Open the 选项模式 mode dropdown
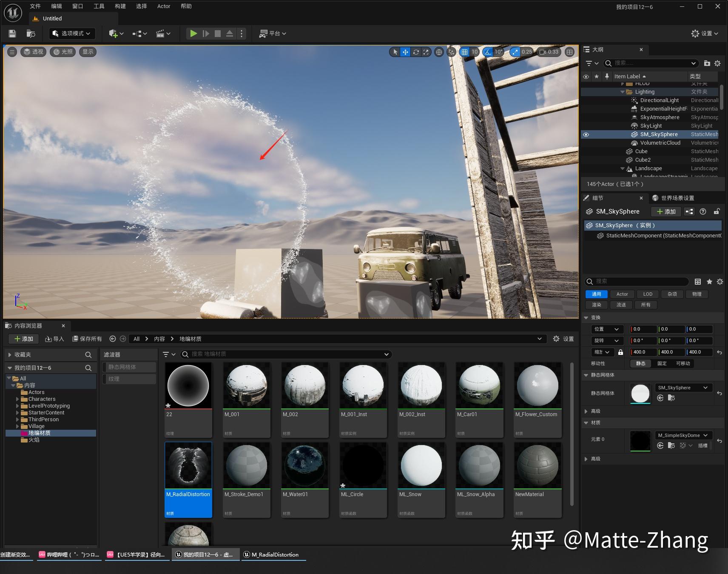The image size is (728, 574). point(72,34)
